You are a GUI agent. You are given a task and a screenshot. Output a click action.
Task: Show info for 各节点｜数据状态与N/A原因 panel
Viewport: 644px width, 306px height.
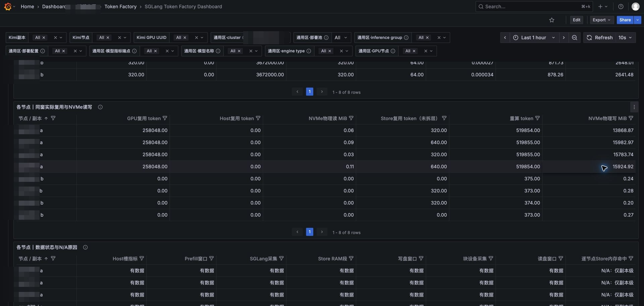pos(85,247)
